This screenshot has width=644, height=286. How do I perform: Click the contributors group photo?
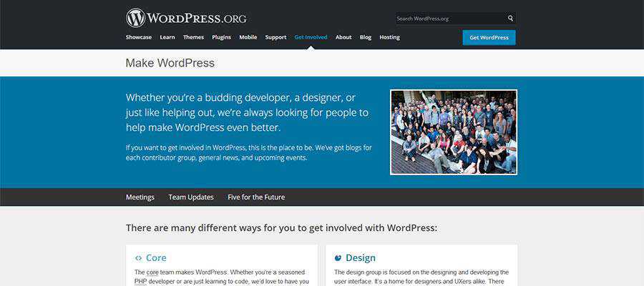[x=454, y=132]
